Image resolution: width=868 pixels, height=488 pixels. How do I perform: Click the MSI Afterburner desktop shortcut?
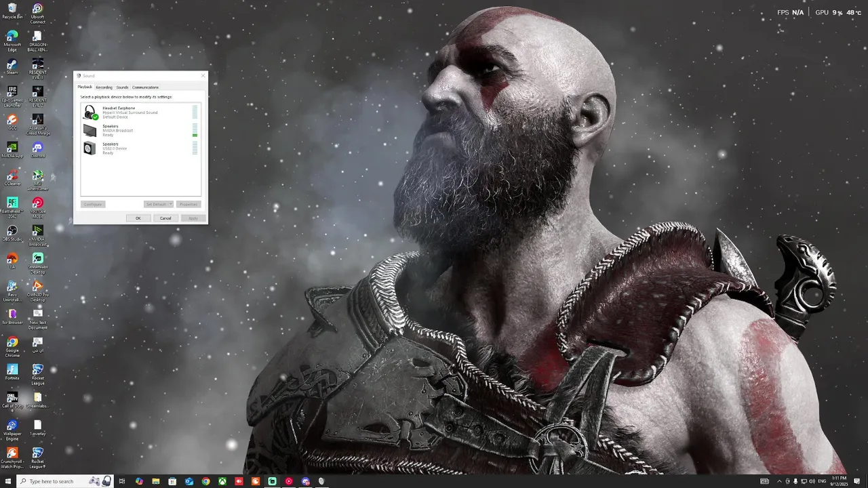(x=38, y=180)
